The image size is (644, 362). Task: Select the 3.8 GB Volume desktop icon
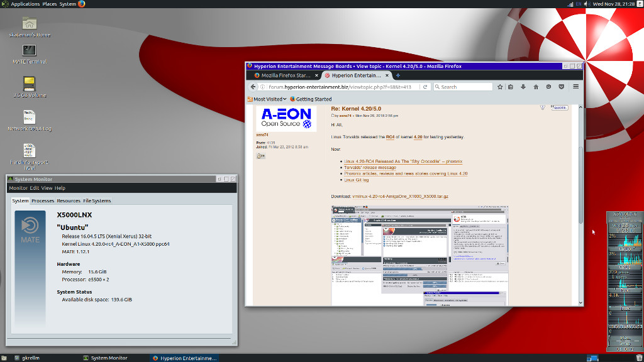(30, 87)
